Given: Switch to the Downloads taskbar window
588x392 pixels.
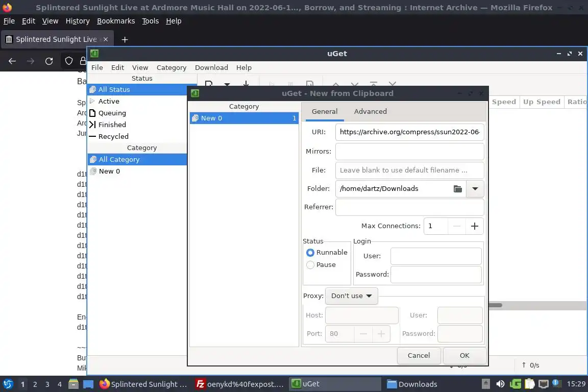Looking at the screenshot, I should click(430, 384).
